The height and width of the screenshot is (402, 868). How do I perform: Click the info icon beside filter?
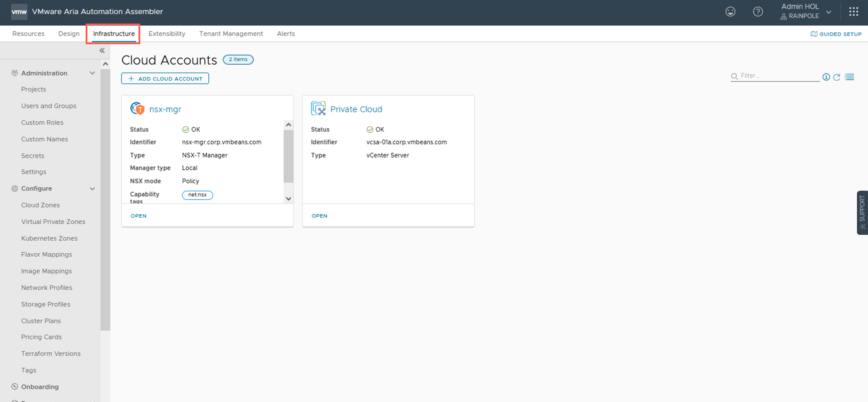coord(826,77)
